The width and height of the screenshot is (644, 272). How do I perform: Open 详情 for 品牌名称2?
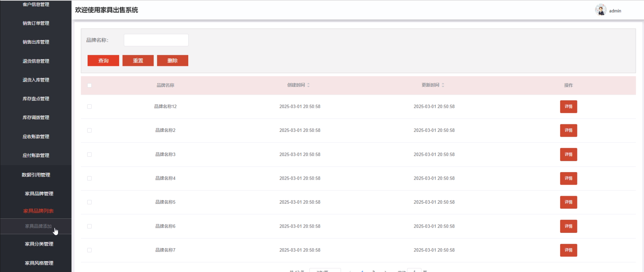(568, 131)
